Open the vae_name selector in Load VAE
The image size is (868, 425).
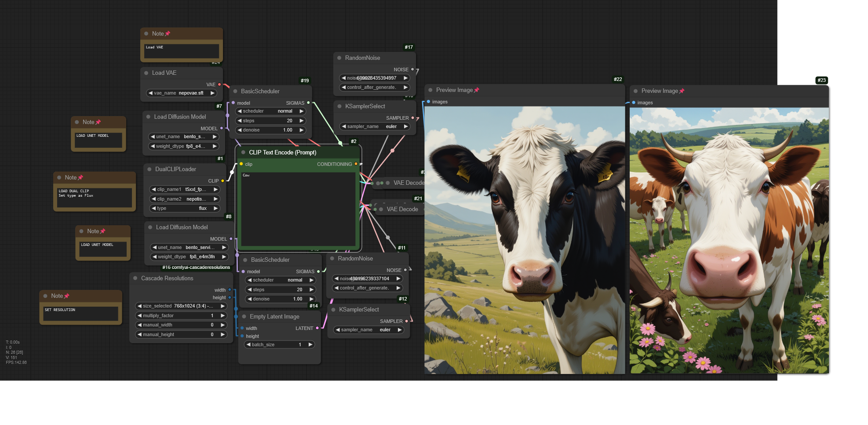coord(182,93)
